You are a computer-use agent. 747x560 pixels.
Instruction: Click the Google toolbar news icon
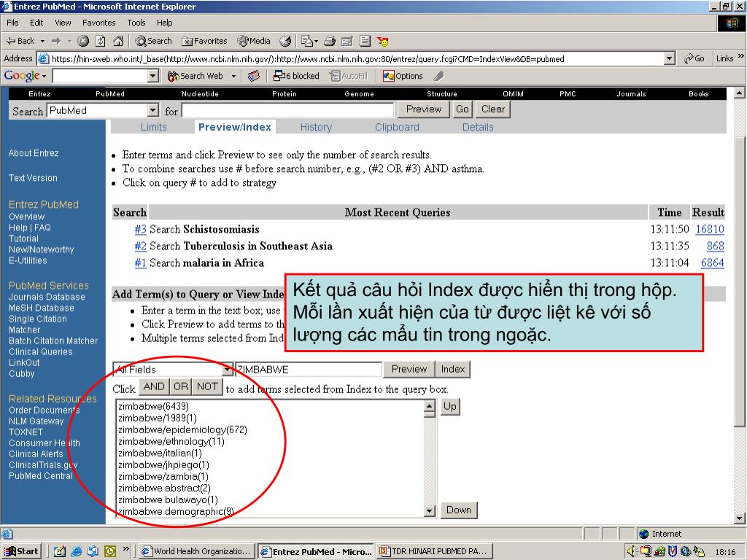[x=254, y=76]
